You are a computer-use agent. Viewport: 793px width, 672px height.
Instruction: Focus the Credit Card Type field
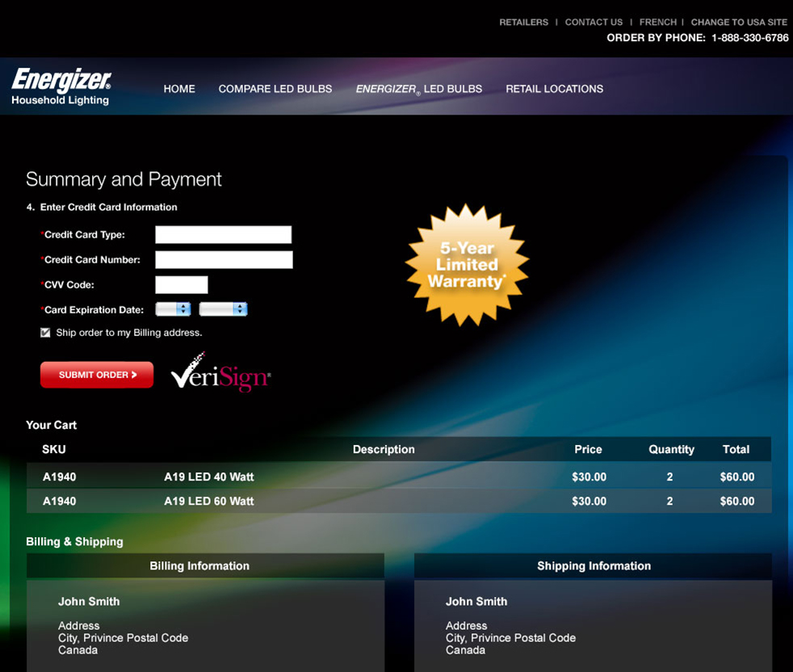click(x=223, y=235)
